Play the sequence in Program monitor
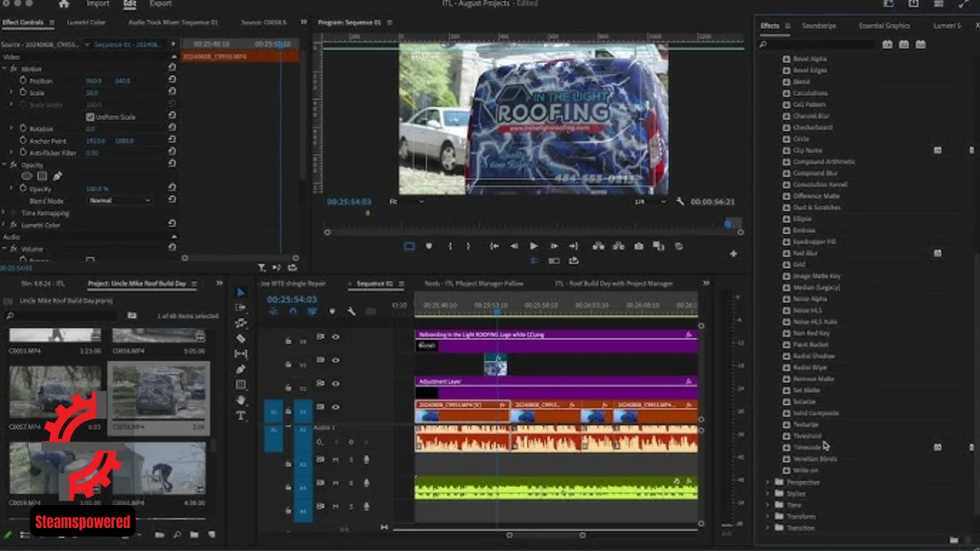 (534, 246)
